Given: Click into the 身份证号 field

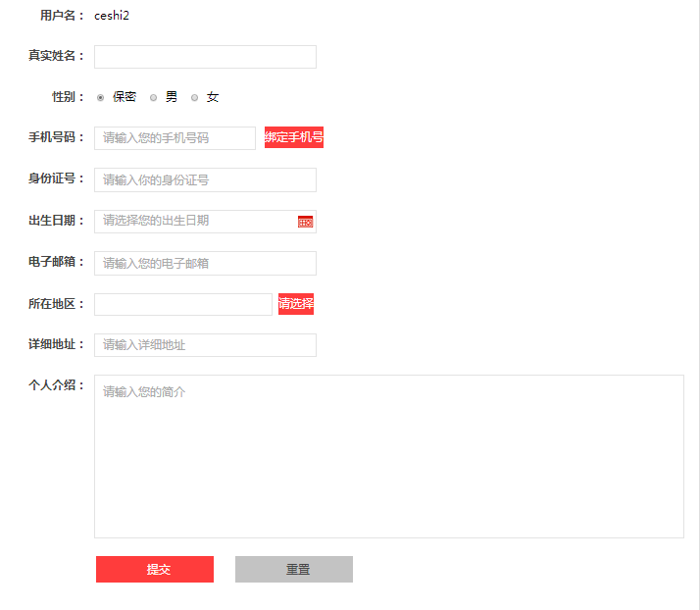Looking at the screenshot, I should 205,180.
